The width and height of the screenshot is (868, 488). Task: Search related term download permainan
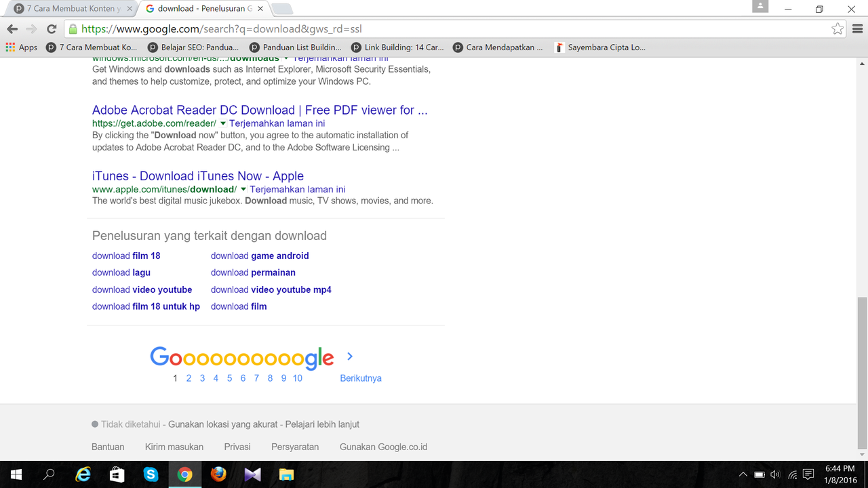pos(253,272)
